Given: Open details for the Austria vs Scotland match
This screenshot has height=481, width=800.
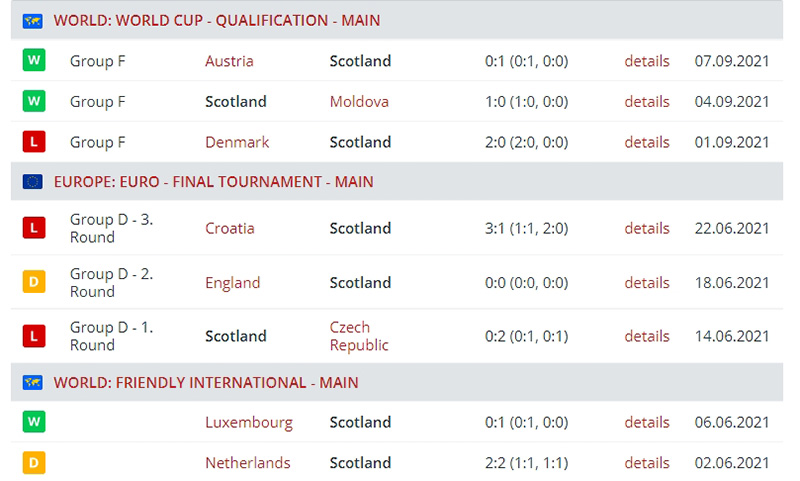Looking at the screenshot, I should click(647, 61).
